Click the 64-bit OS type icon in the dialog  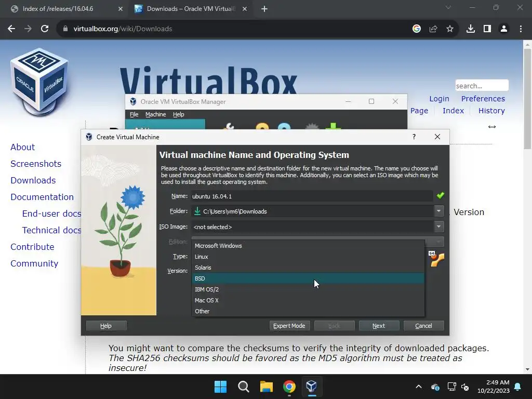(436, 259)
